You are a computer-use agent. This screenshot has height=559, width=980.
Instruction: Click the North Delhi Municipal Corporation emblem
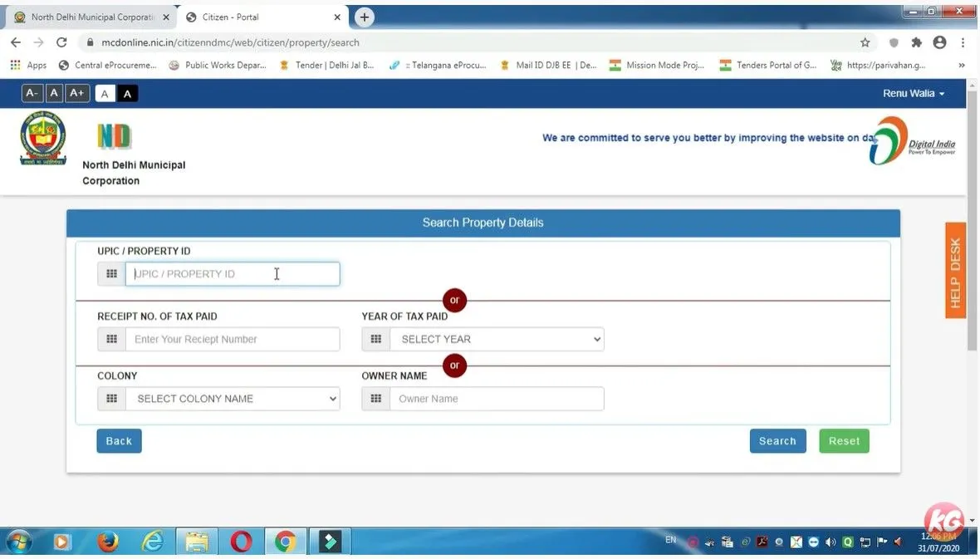(43, 138)
